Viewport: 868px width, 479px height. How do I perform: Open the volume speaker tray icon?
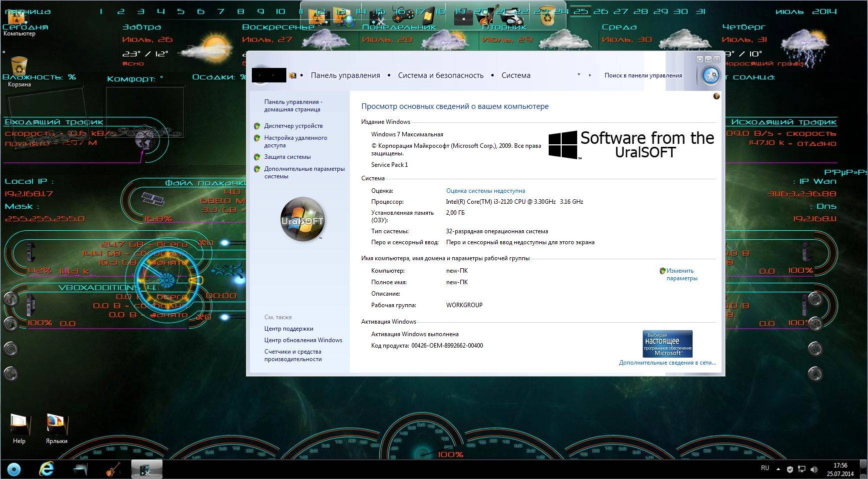coord(814,470)
